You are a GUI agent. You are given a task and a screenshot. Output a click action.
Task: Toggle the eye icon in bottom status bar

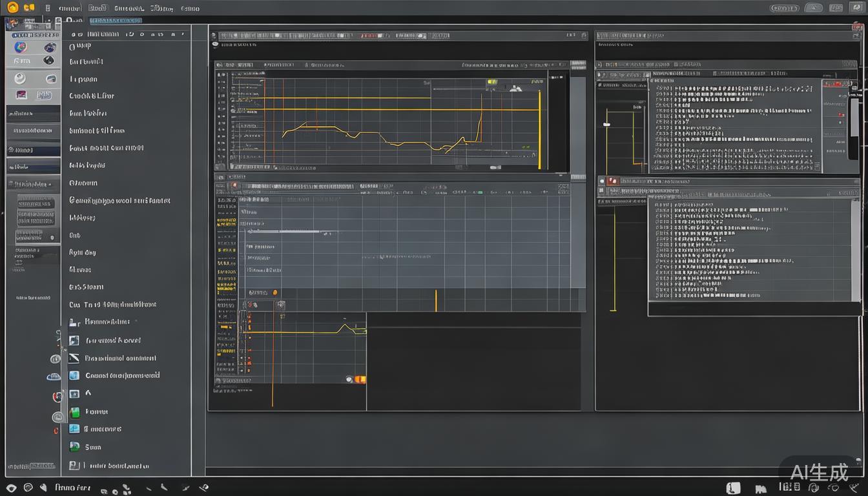(11, 488)
